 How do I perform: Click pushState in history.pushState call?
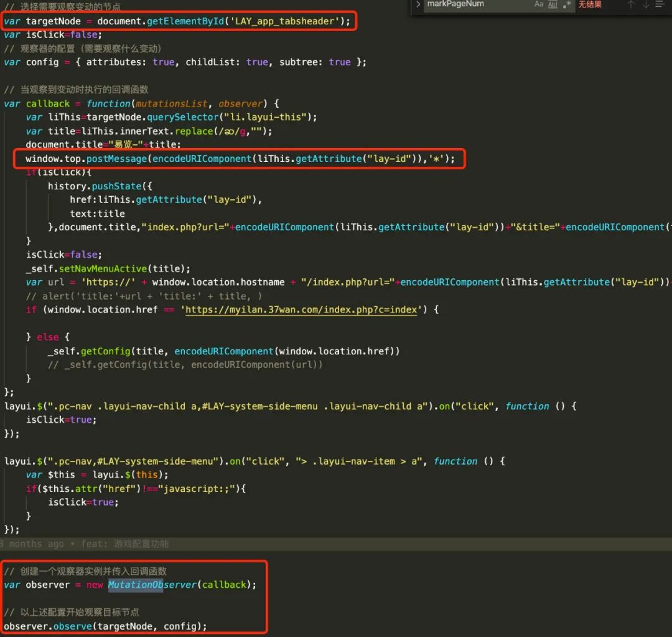116,186
